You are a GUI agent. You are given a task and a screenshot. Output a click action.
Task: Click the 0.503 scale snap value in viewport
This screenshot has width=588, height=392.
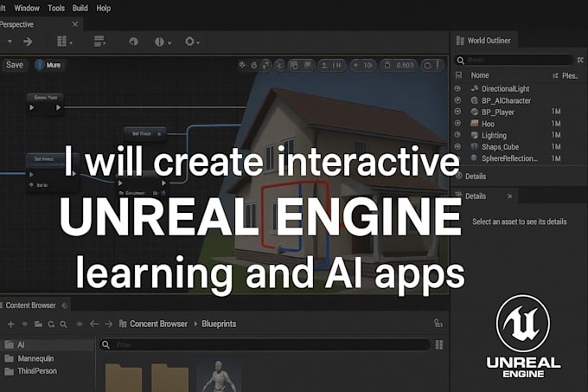click(x=399, y=65)
